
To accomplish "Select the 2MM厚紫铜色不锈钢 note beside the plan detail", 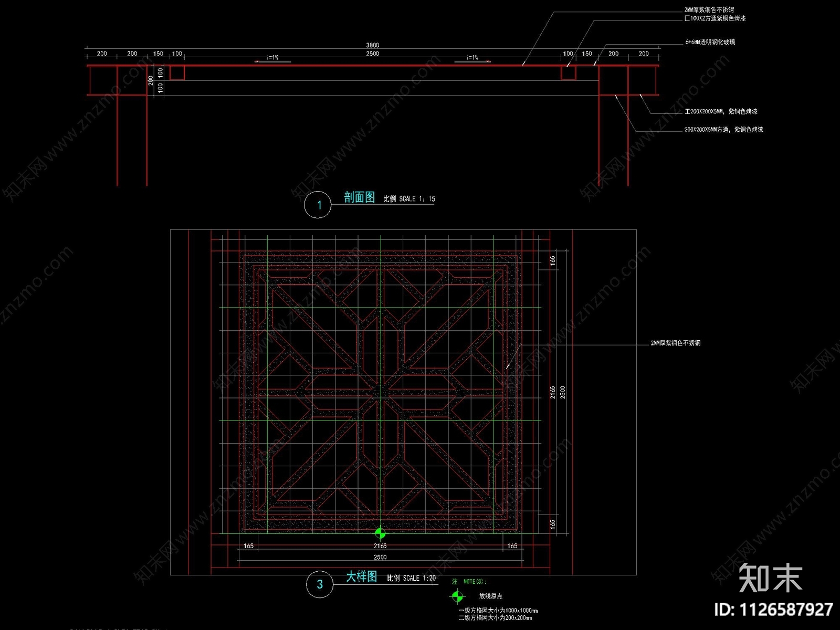I will tap(676, 343).
